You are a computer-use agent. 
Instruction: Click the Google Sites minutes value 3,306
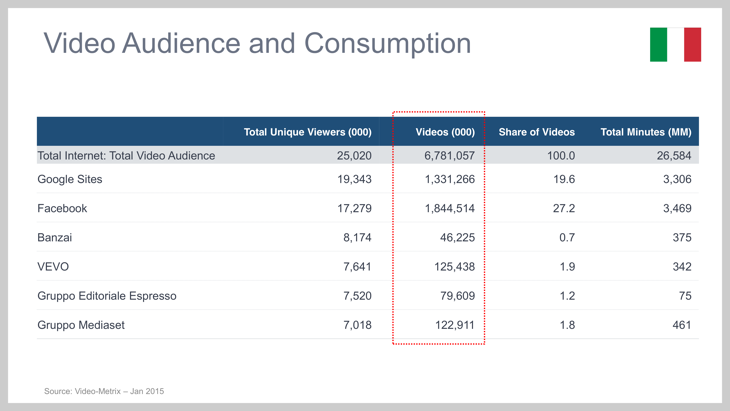tap(677, 179)
